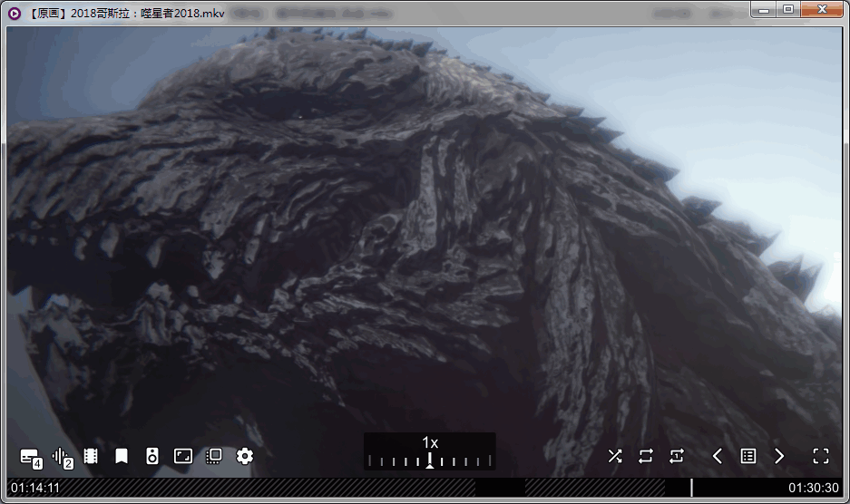This screenshot has height=504, width=850.
Task: Click the white playhead marker on seek bar
Action: [691, 488]
